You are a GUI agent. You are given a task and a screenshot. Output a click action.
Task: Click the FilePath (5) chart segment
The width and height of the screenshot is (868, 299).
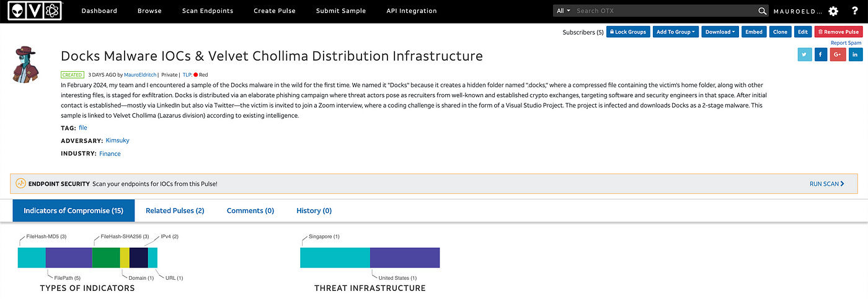click(x=69, y=258)
